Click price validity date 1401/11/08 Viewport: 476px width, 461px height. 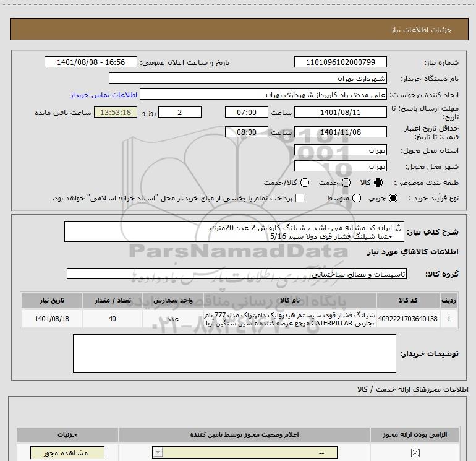tap(340, 132)
